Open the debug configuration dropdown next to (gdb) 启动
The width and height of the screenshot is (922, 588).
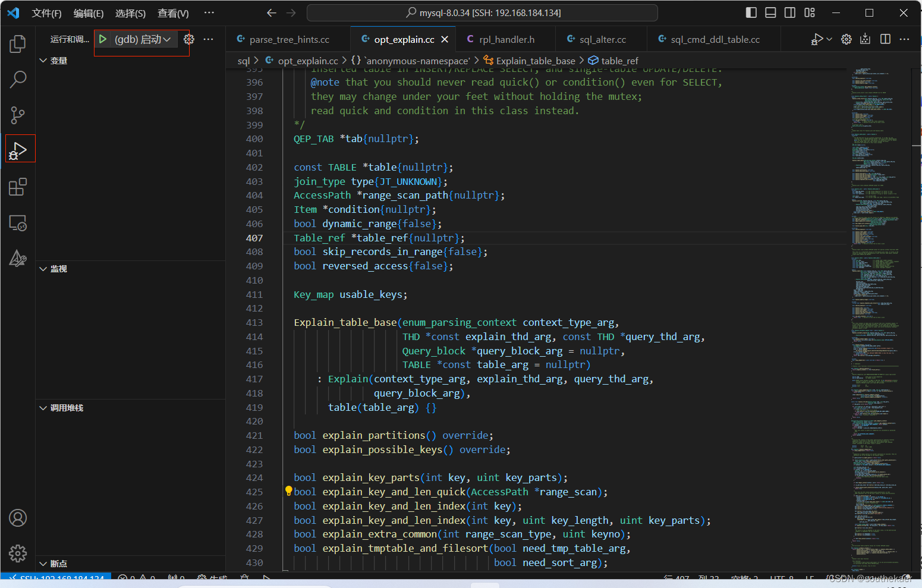[x=168, y=39]
